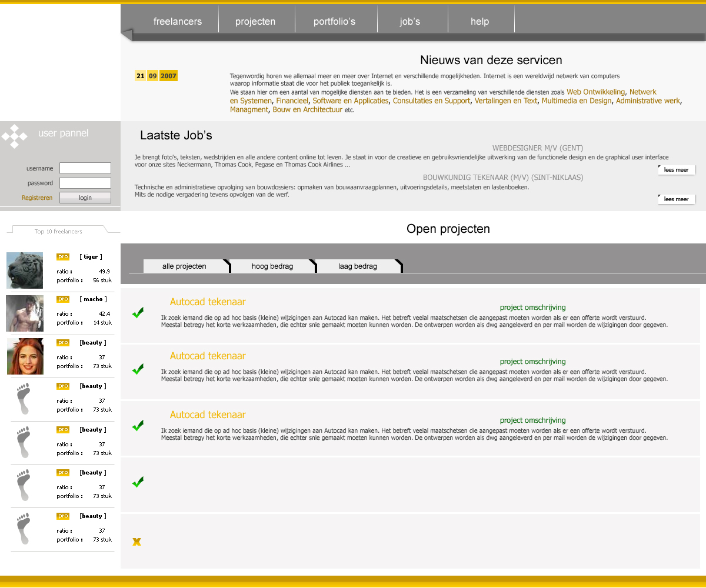
Task: Select the job's menu item
Action: pos(410,21)
